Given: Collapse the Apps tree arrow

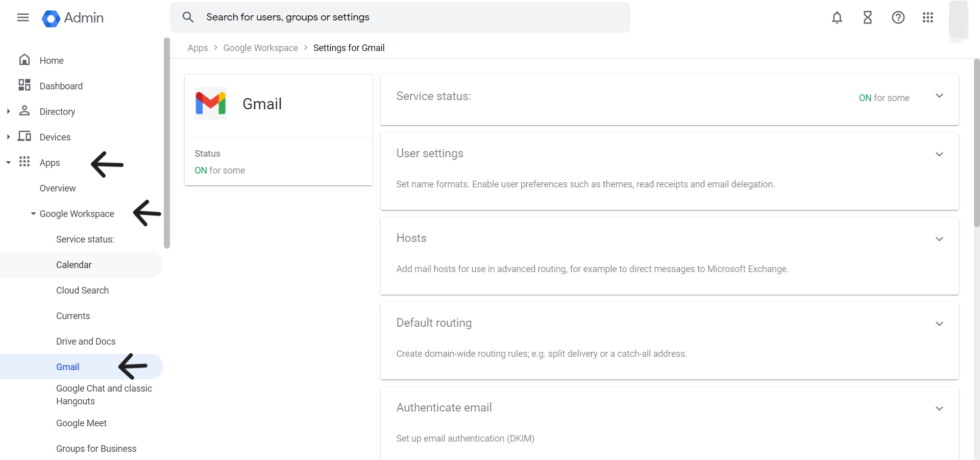Looking at the screenshot, I should coord(8,162).
